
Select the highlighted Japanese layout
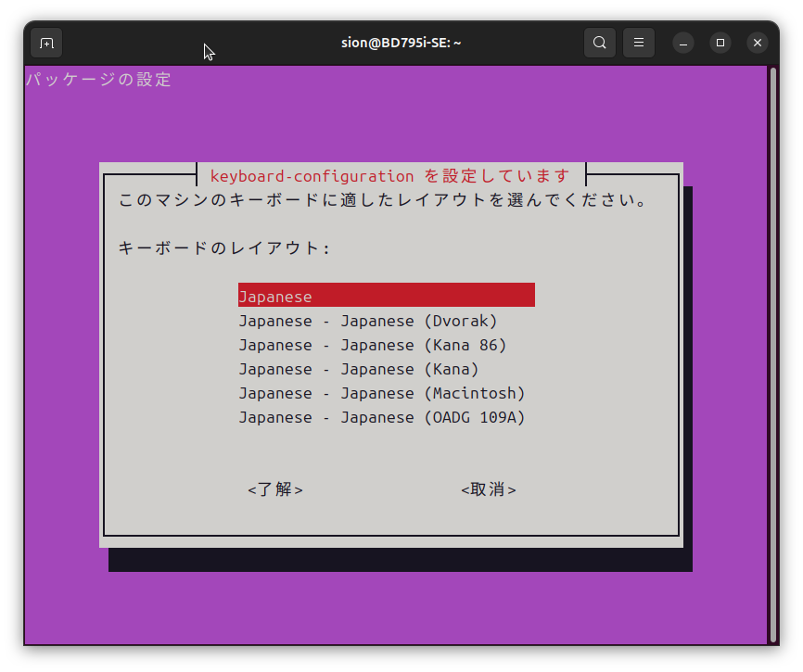[x=387, y=296]
